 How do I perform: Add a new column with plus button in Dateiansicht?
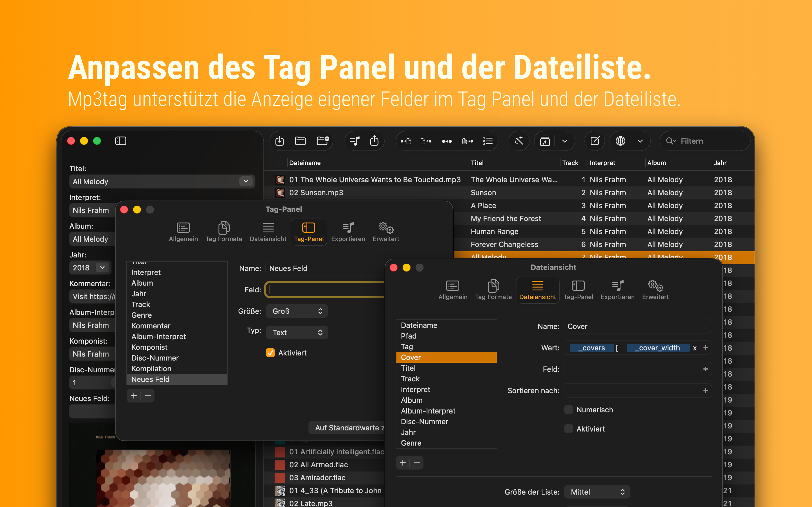coord(403,463)
